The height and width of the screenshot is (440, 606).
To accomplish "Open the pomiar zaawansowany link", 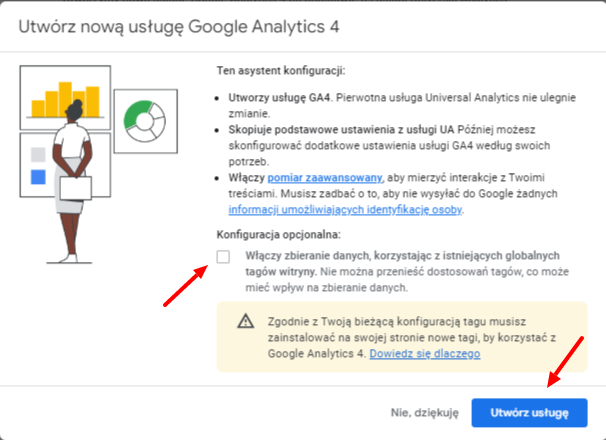I will tap(325, 177).
